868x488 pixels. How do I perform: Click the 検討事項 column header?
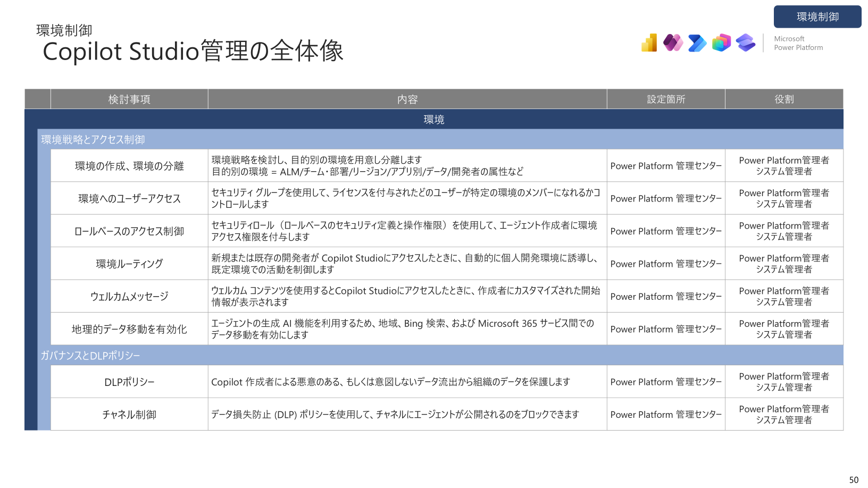pyautogui.click(x=129, y=99)
